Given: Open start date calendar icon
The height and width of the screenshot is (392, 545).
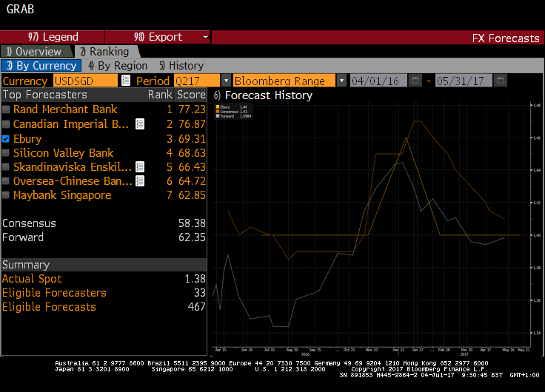Looking at the screenshot, I should (x=415, y=81).
